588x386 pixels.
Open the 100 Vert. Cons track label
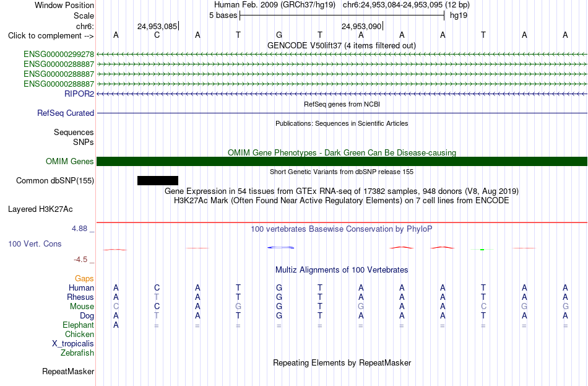point(35,244)
